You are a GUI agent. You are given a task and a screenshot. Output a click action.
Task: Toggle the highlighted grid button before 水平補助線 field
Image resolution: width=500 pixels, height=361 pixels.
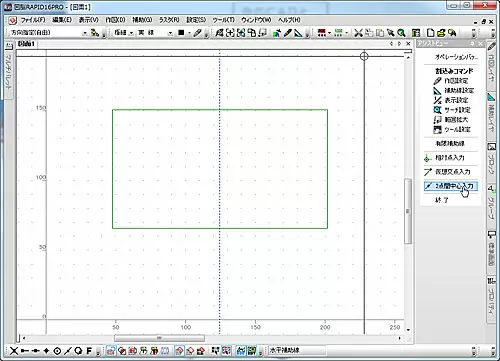coord(252,351)
